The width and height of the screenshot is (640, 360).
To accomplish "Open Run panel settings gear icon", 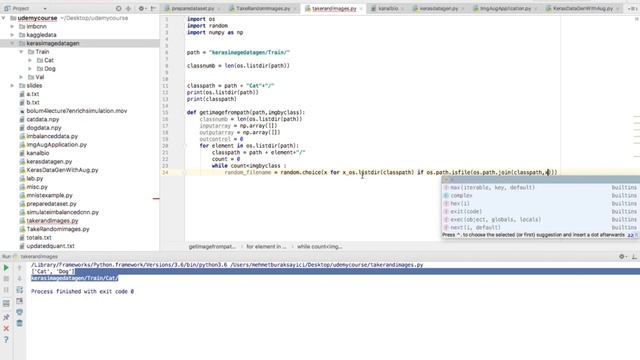I will [622, 256].
